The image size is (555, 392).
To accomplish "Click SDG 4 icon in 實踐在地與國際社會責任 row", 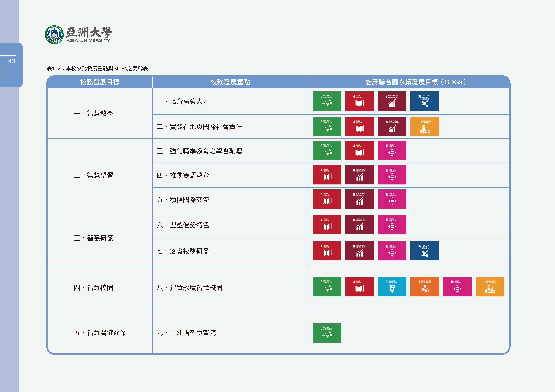I will tap(360, 127).
